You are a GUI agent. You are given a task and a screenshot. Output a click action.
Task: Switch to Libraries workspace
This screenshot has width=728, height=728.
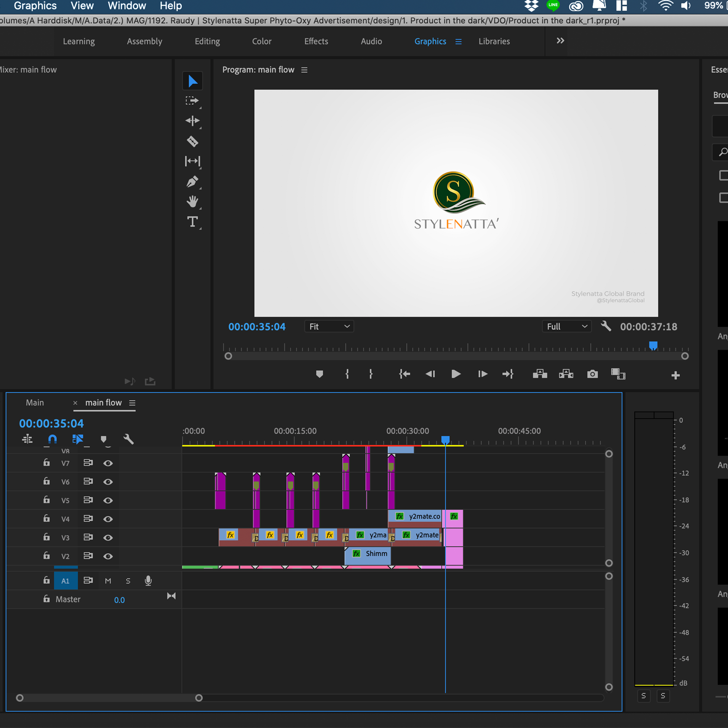494,42
